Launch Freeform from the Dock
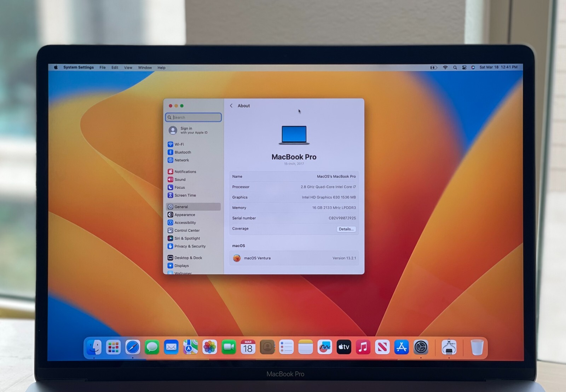 325,347
